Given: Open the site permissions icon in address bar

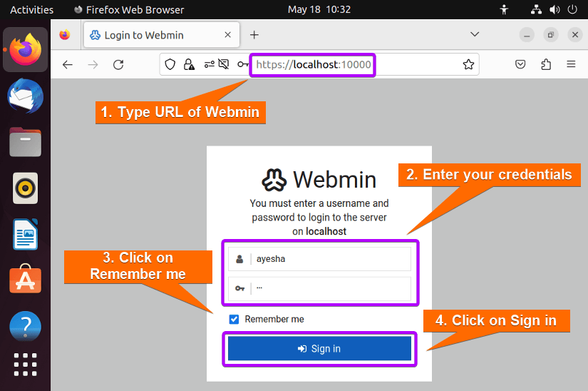Looking at the screenshot, I should coord(210,64).
